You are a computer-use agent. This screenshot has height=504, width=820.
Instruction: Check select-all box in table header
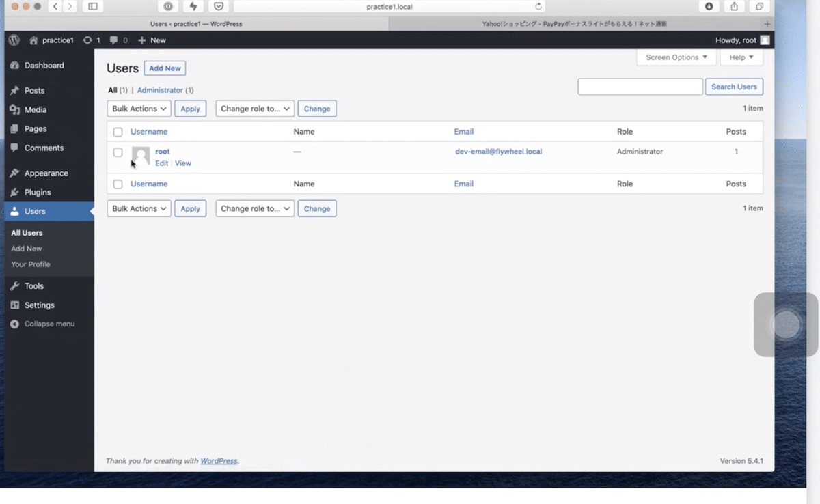(118, 132)
